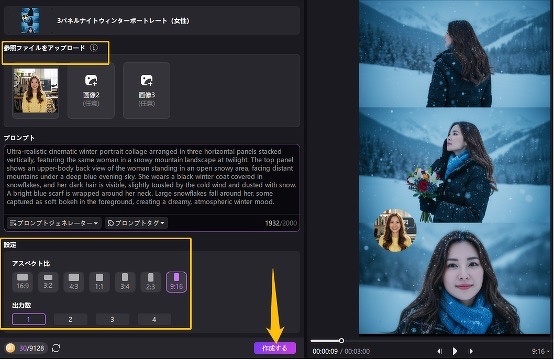
Task: Select the 16:9 aspect ratio
Action: (x=23, y=282)
